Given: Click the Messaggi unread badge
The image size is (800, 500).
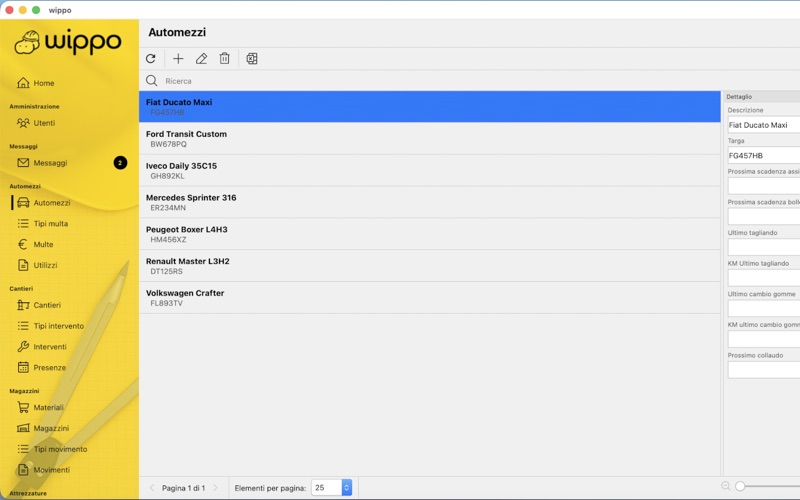Looking at the screenshot, I should (120, 163).
